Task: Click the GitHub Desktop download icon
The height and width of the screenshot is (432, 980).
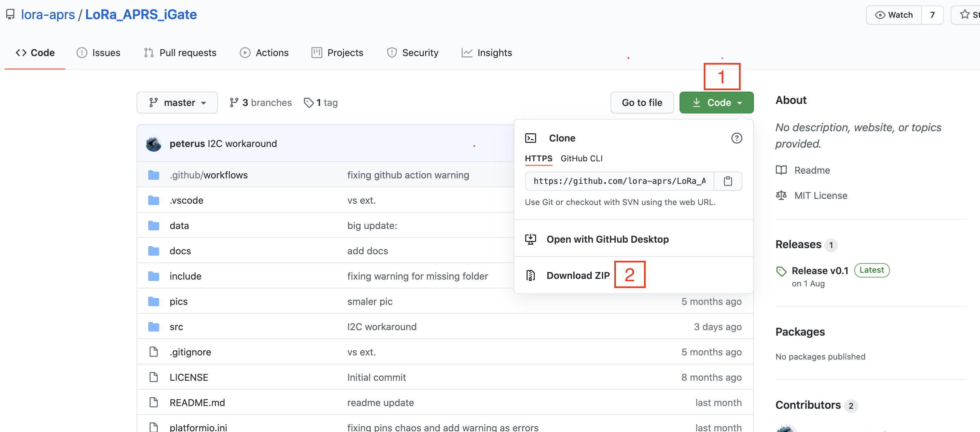Action: click(x=530, y=239)
